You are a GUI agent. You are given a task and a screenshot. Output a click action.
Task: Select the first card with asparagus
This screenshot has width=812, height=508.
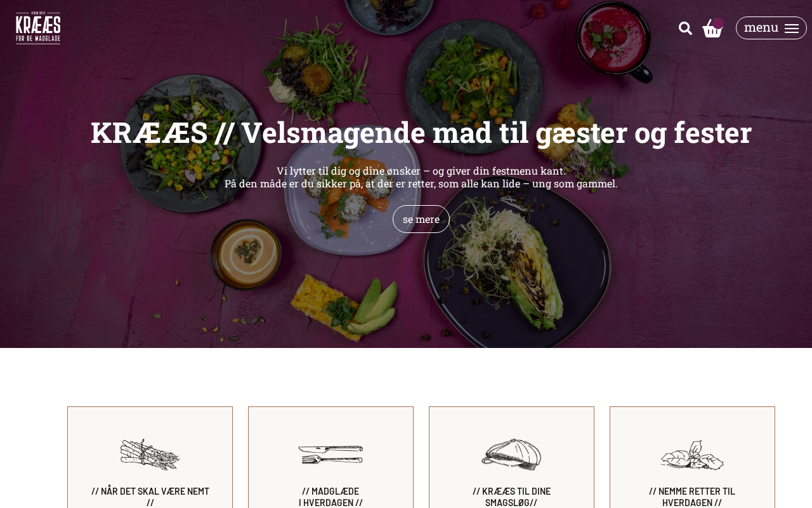coord(150,457)
